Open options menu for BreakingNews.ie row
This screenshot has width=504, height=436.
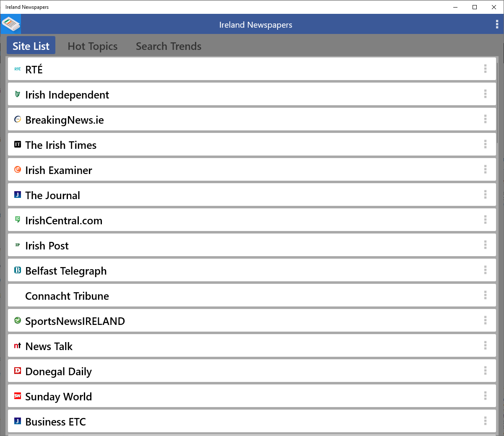coord(485,119)
